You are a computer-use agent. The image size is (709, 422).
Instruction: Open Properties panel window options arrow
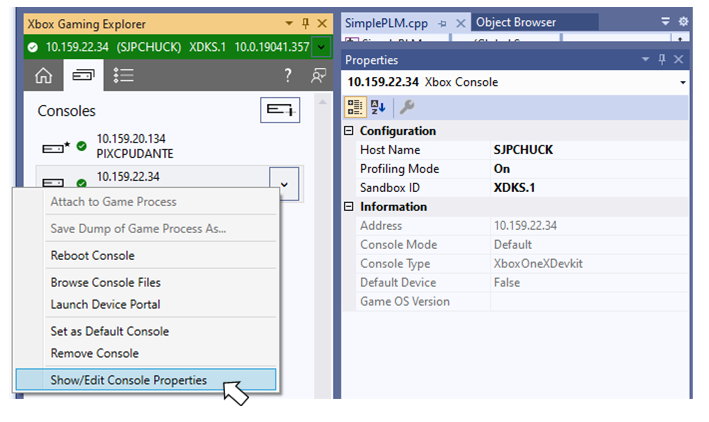click(645, 59)
